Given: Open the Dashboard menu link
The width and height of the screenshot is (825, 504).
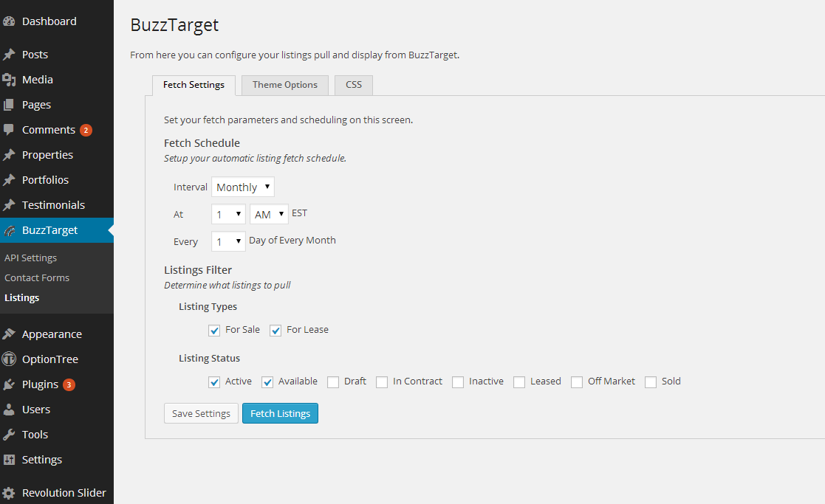Looking at the screenshot, I should (49, 21).
